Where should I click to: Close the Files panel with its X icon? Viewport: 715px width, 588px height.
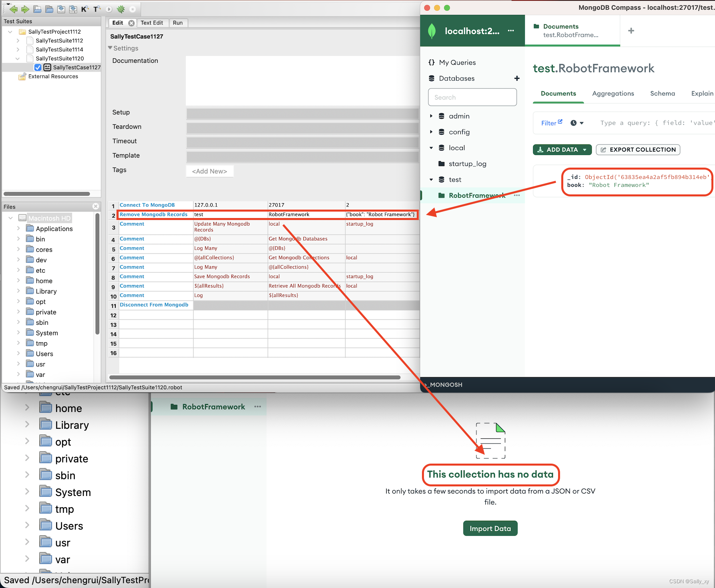[x=95, y=206]
